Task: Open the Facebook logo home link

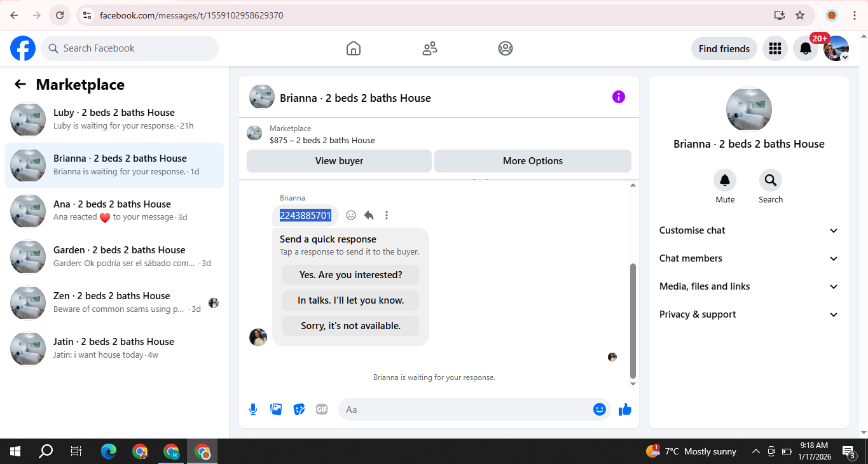Action: coord(23,48)
